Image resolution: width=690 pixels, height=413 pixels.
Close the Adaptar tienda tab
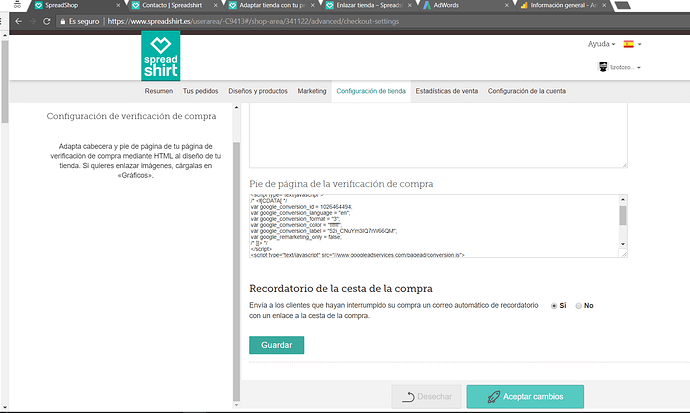click(x=313, y=5)
